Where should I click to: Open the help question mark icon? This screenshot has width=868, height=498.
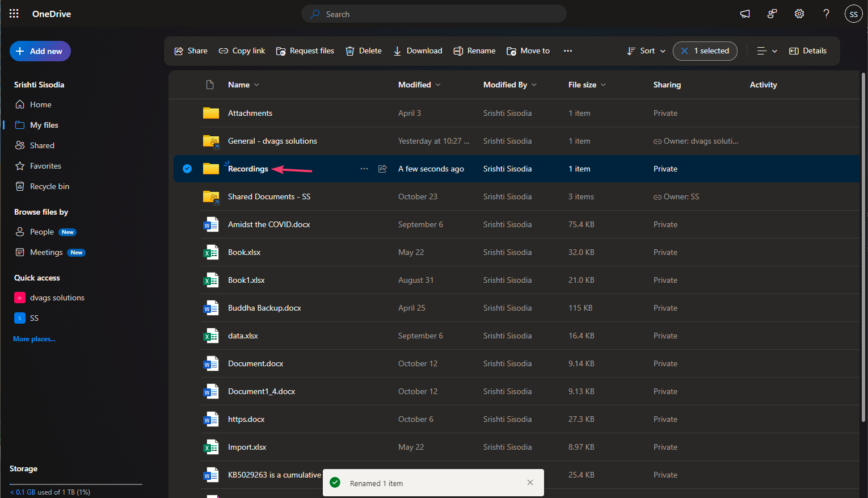click(826, 14)
